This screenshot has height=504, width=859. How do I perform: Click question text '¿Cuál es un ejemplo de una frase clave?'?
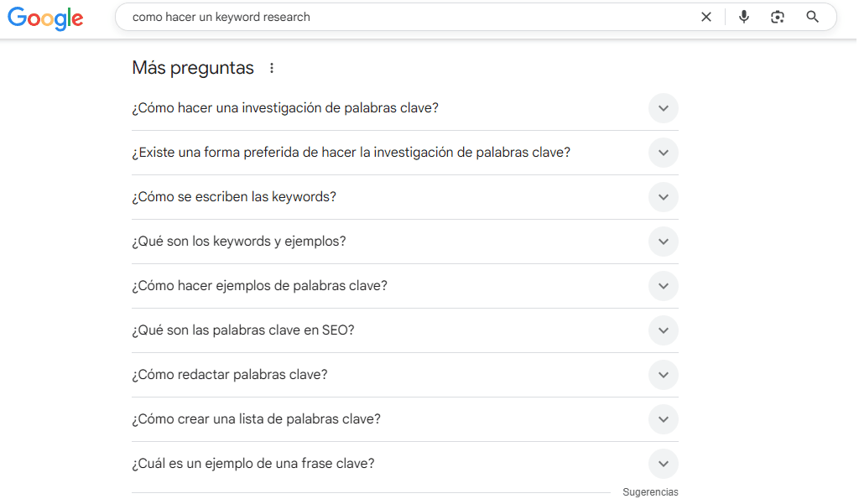point(253,464)
